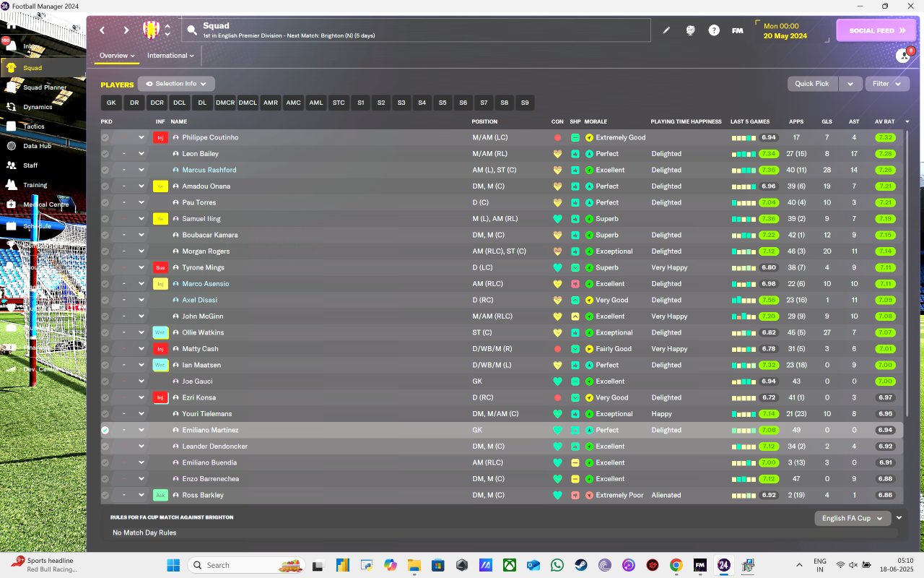Open the English FA Cup dropdown
This screenshot has width=924, height=578.
(852, 518)
